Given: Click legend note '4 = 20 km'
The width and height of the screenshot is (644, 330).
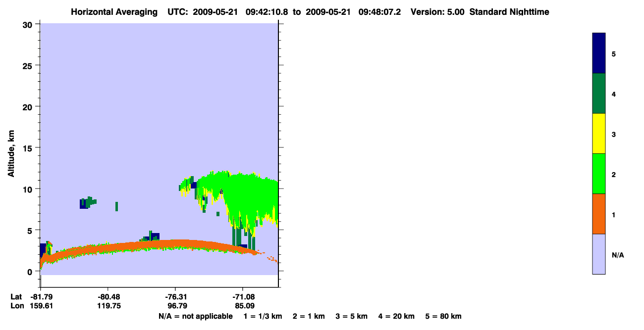Looking at the screenshot, I should [397, 316].
